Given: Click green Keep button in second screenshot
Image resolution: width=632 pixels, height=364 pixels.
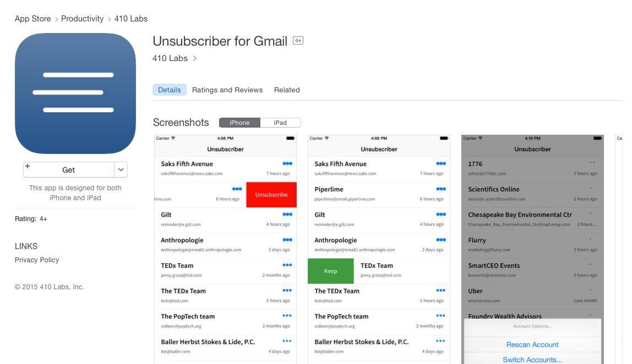Looking at the screenshot, I should point(330,271).
